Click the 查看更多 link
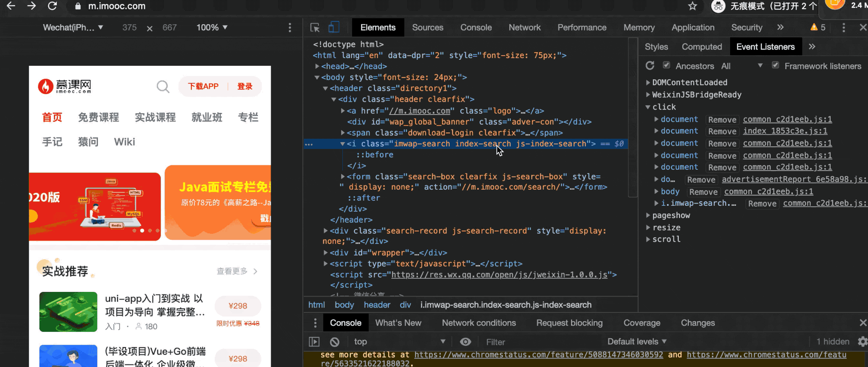Viewport: 868px width, 367px height. coord(237,271)
